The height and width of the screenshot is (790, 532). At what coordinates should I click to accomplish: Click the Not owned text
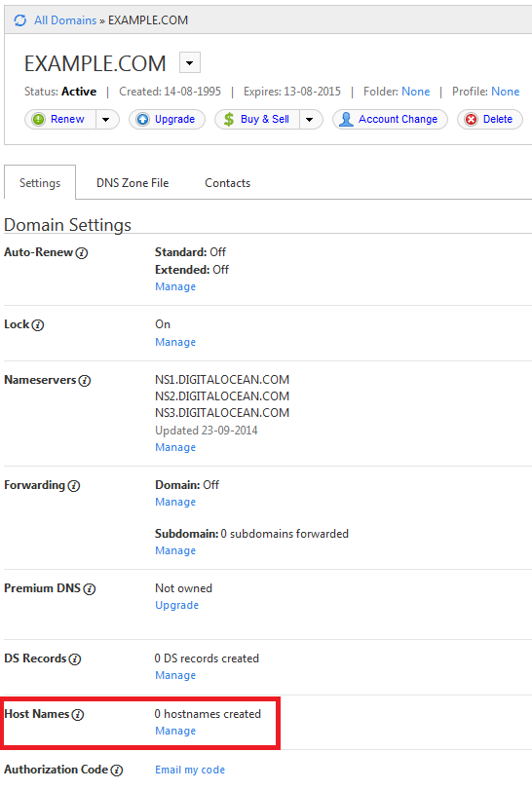183,588
